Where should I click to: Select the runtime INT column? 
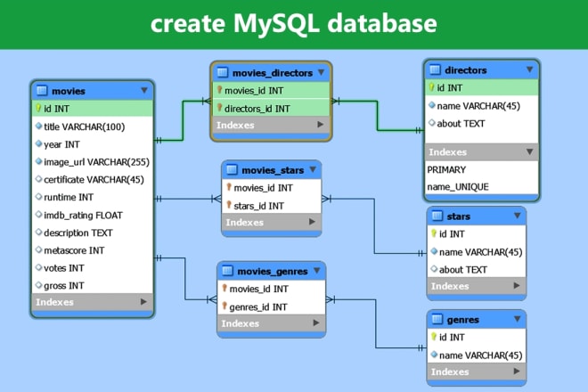[x=93, y=197]
